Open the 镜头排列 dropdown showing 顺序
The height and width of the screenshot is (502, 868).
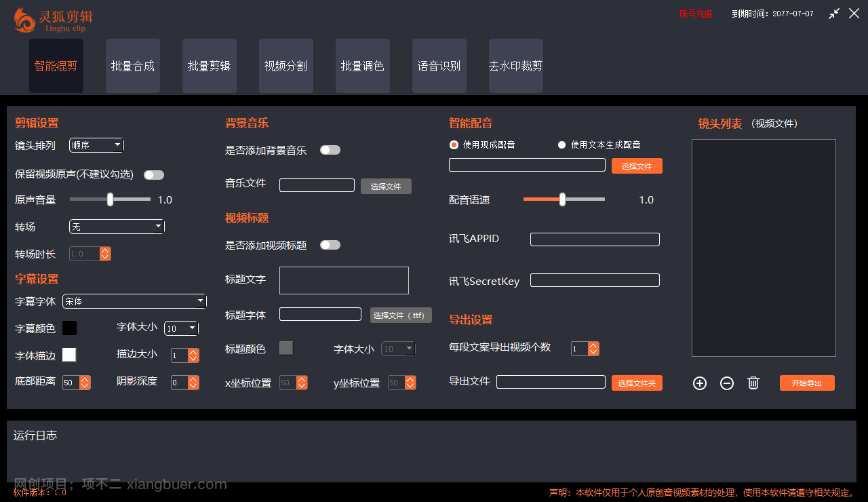[96, 145]
